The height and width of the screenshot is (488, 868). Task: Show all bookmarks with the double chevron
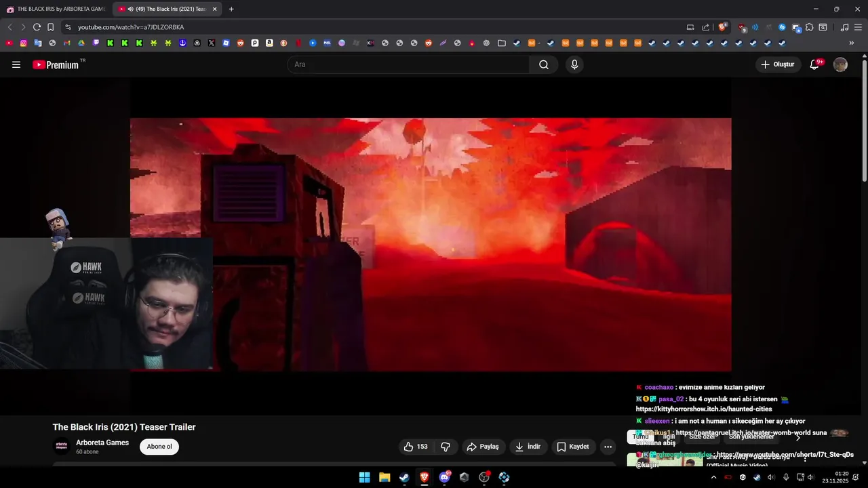[852, 43]
